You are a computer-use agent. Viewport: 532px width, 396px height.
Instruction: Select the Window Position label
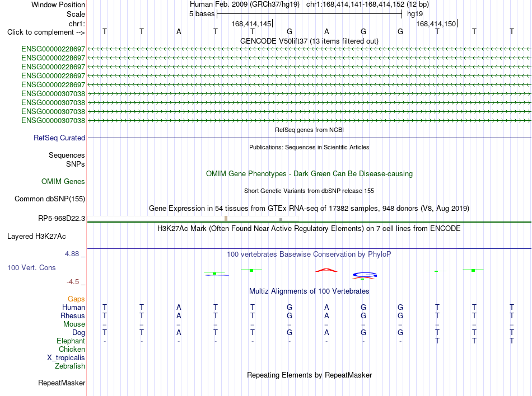(x=58, y=4)
